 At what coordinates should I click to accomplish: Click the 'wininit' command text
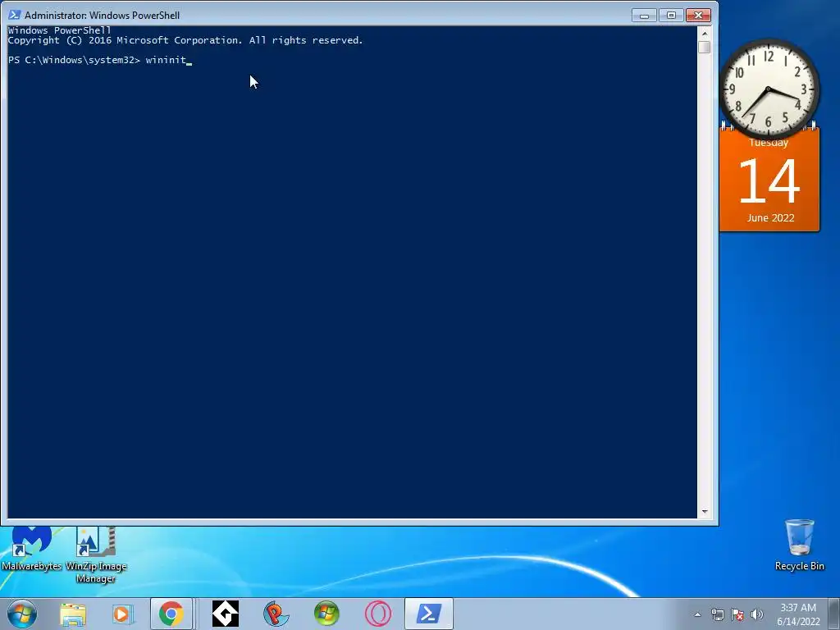pyautogui.click(x=166, y=60)
